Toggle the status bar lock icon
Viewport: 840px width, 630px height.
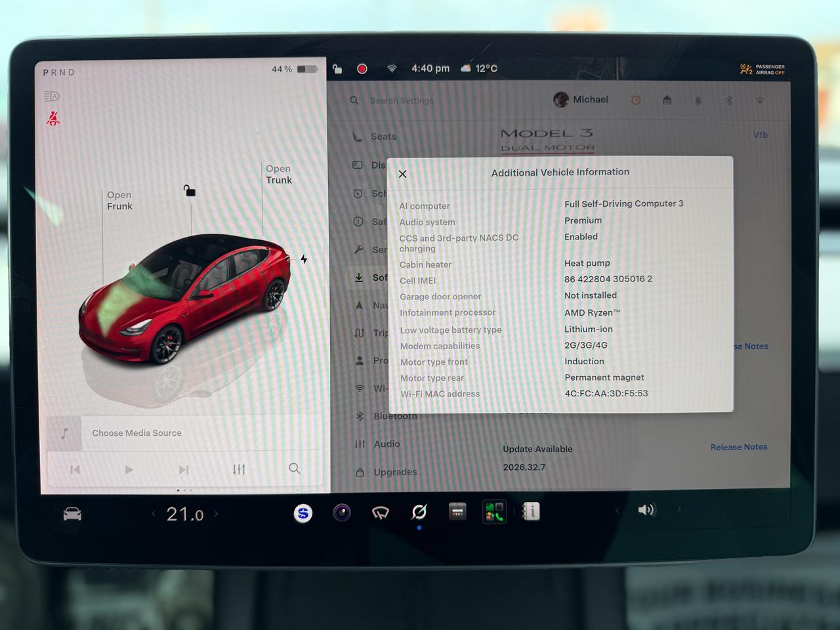click(337, 68)
